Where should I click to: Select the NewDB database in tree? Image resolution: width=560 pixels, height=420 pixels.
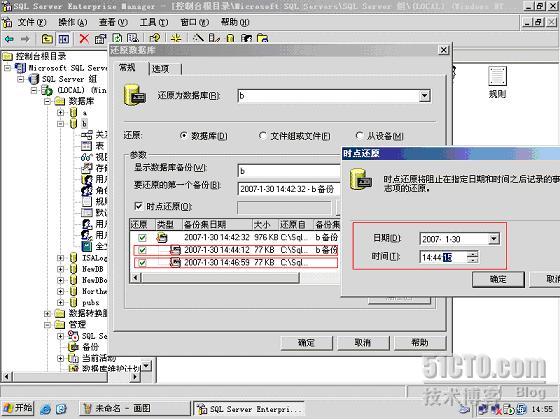(x=92, y=269)
